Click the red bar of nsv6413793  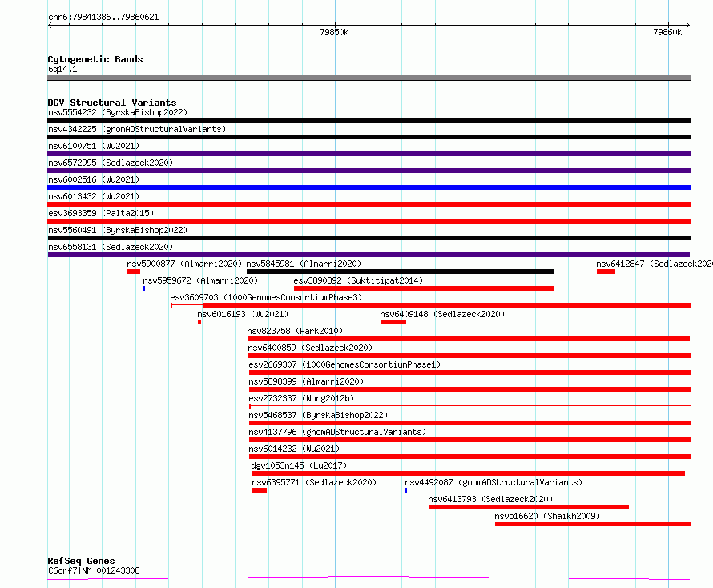pyautogui.click(x=529, y=507)
